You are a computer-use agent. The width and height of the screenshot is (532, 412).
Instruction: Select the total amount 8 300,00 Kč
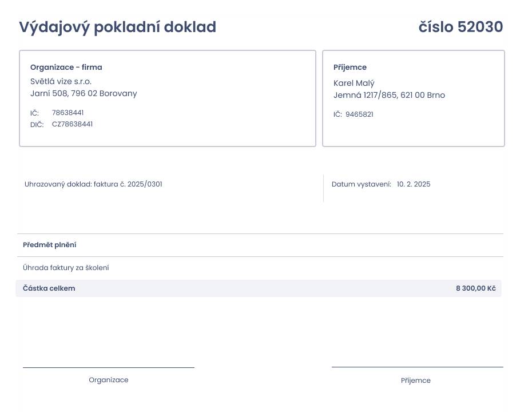[476, 288]
